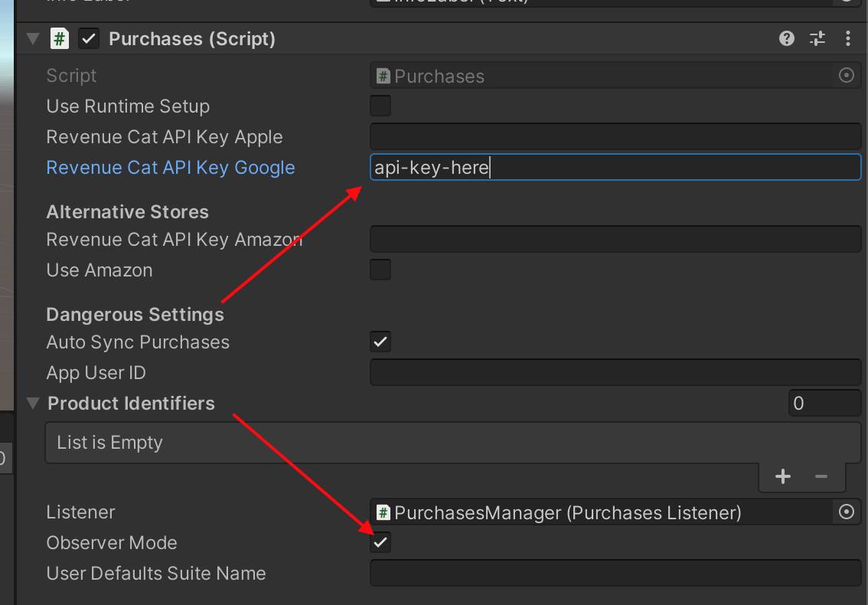This screenshot has height=605, width=868.
Task: Click the Product Identifiers size count field
Action: coord(824,404)
